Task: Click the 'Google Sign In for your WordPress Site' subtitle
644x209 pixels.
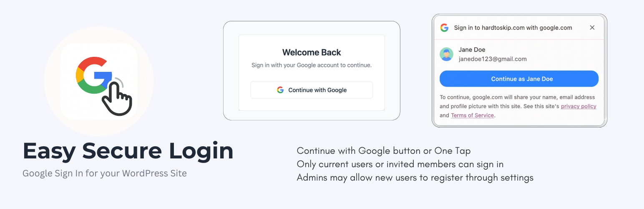Action: 105,173
